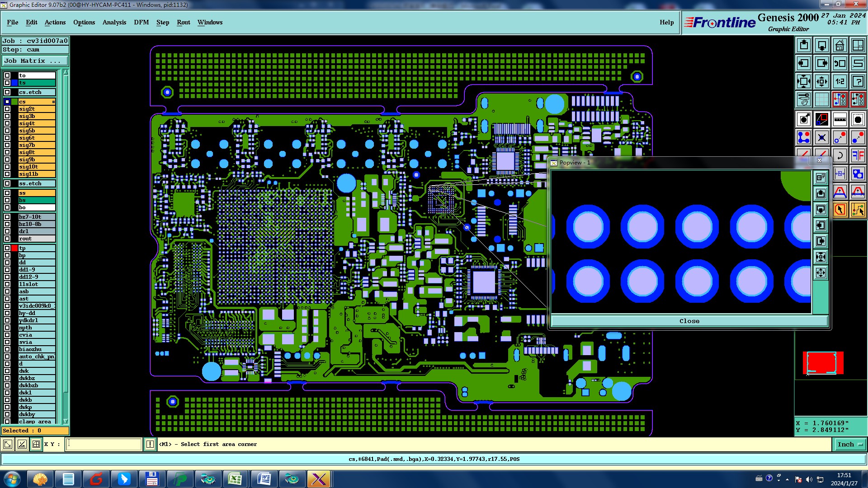Open the Analysis menu
This screenshot has height=488, width=868.
pos(114,22)
